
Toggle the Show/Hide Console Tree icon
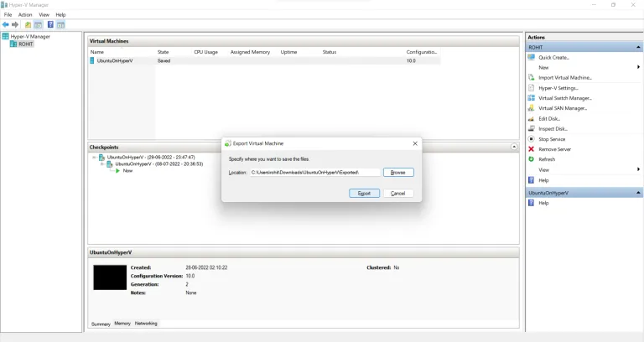[39, 24]
